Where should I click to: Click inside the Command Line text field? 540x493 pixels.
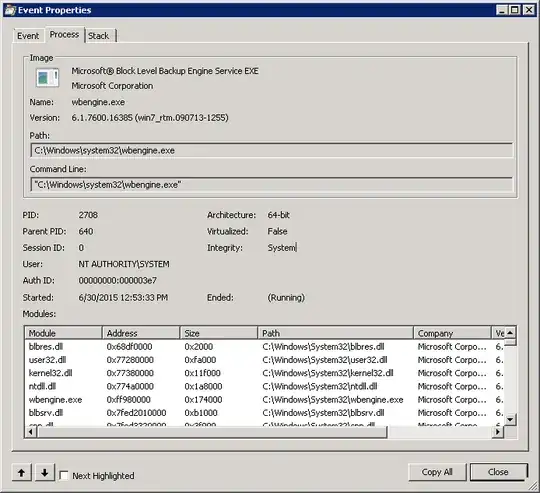click(272, 185)
